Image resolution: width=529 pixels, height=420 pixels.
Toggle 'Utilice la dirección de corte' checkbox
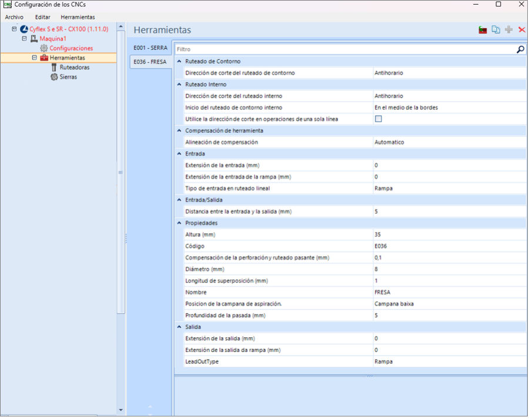pos(379,119)
